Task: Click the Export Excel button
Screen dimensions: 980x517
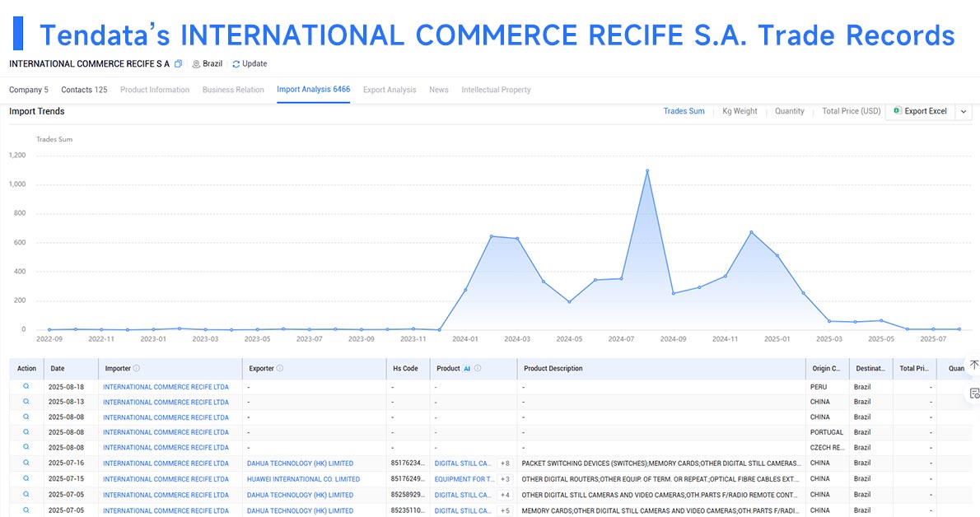Action: [921, 110]
